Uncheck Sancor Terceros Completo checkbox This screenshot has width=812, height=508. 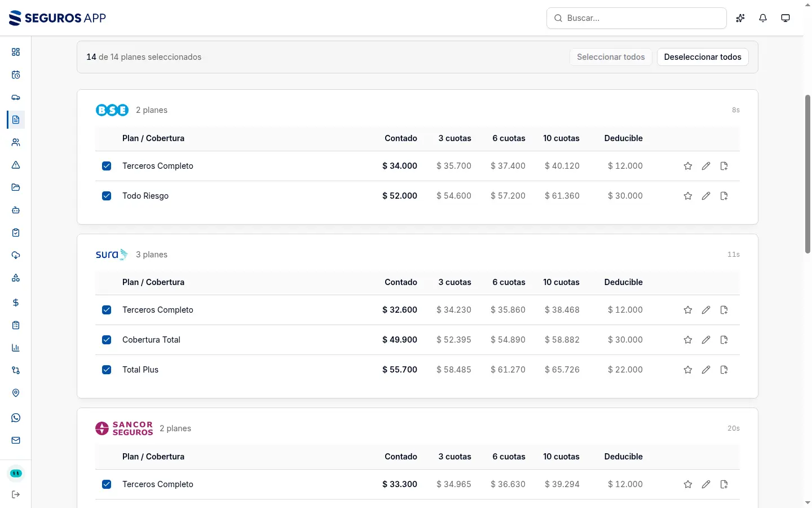click(x=107, y=484)
